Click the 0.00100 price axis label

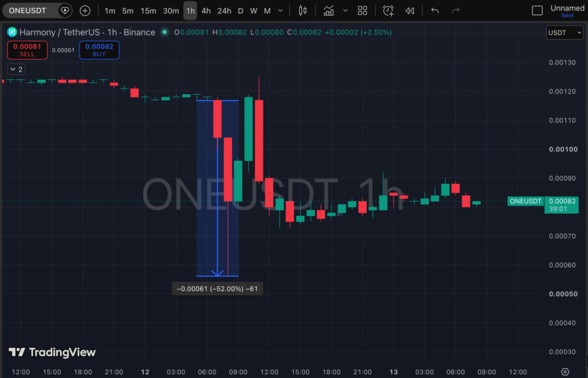[x=563, y=149]
